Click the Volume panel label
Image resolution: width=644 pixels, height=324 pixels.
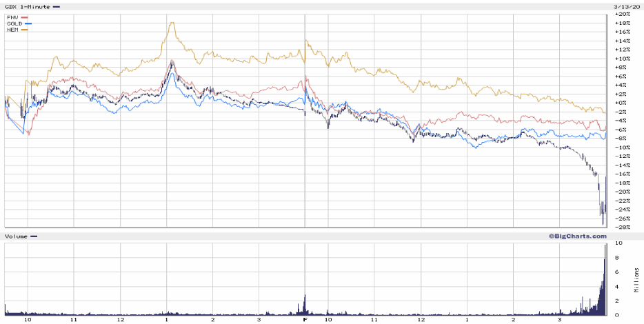pos(17,236)
